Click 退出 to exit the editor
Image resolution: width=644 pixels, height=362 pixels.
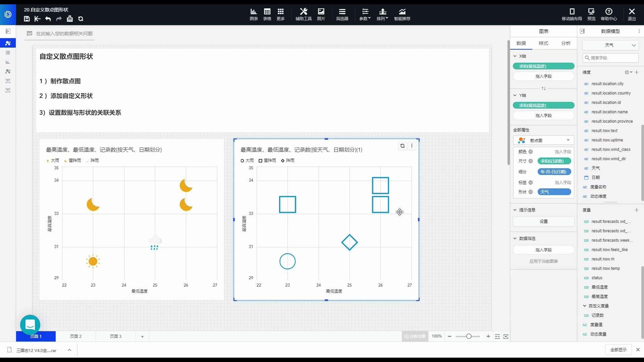(632, 14)
